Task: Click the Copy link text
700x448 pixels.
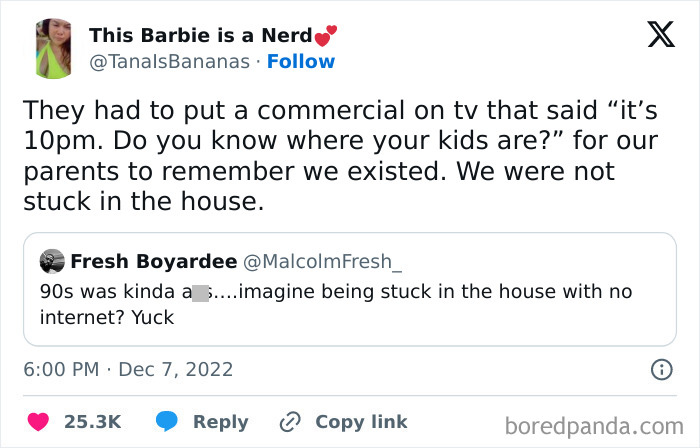Action: [x=361, y=422]
